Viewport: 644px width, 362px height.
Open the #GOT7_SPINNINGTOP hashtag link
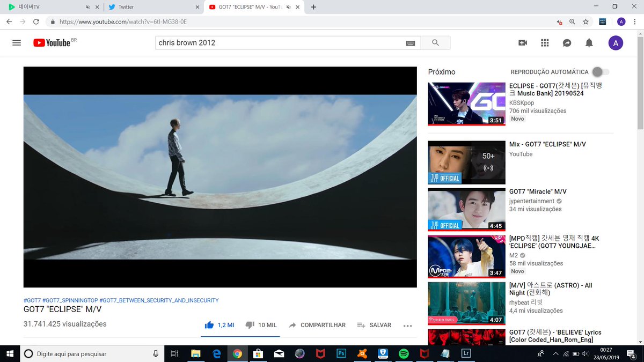(x=70, y=300)
